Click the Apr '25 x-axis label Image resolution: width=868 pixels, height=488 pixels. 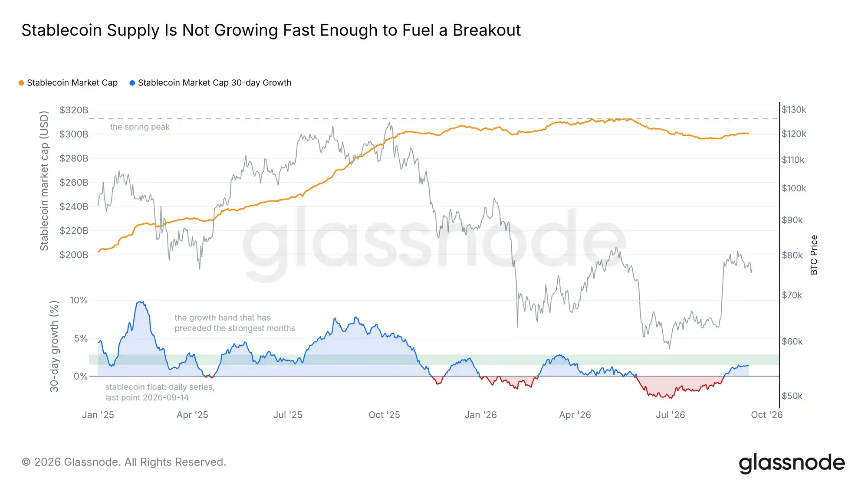[192, 415]
